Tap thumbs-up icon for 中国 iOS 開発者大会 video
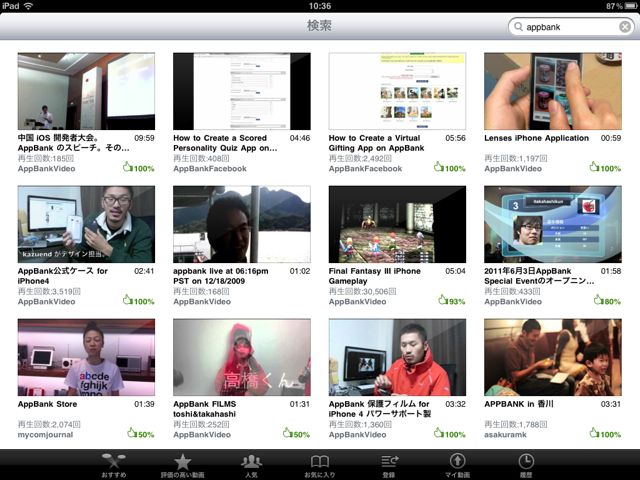 (x=128, y=167)
